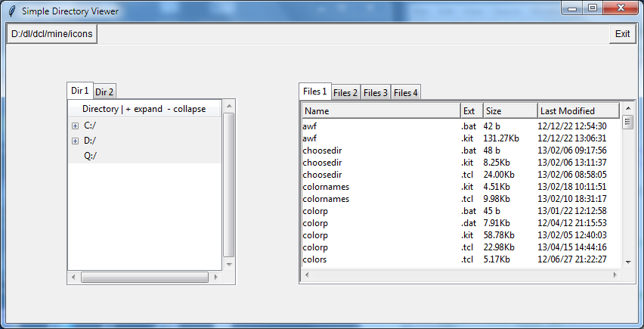The image size is (644, 329).
Task: Click the directory tree scroll-left arrow
Action: [73, 278]
